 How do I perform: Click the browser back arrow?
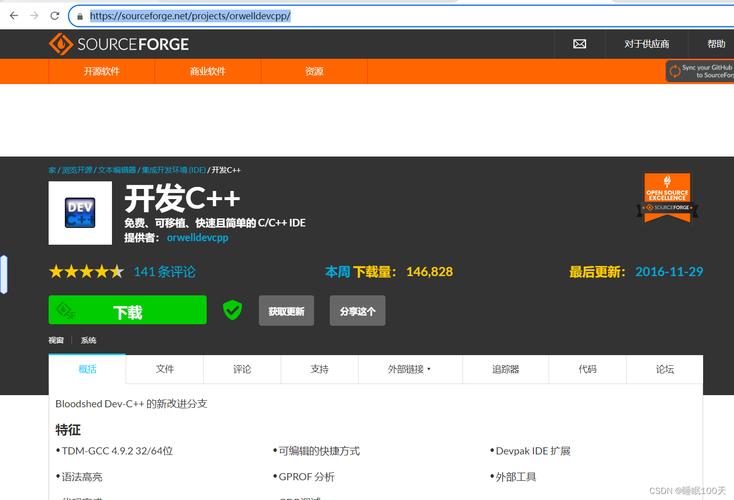coord(12,16)
